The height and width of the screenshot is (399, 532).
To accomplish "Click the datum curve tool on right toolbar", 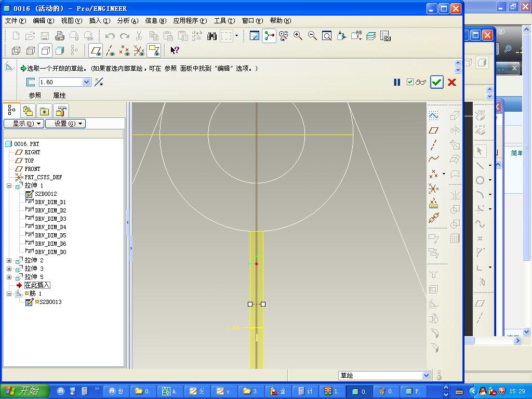I will pos(433,159).
